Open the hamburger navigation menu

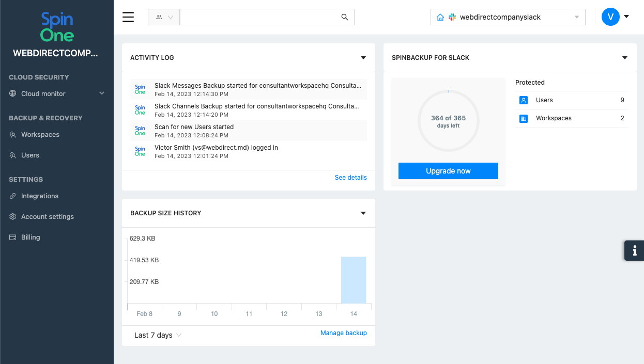128,17
